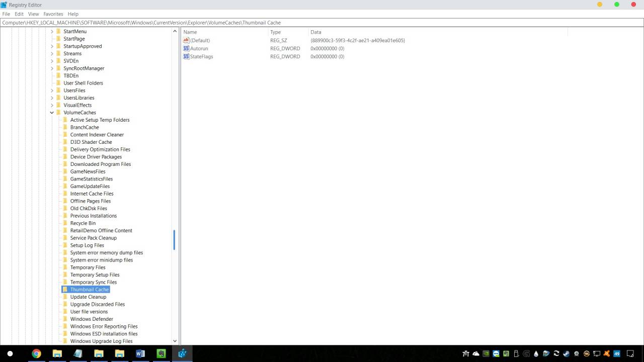Select the Temporary Sync Files key
Screen dimensions: 644x362
click(x=94, y=282)
